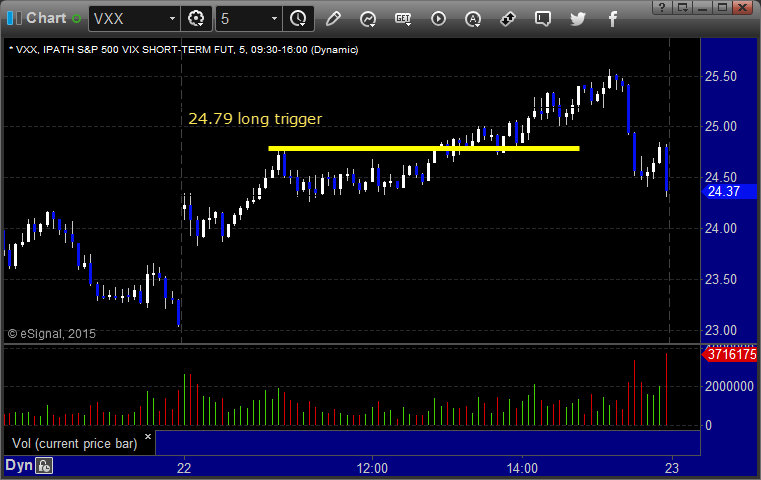Click the blue chart link bars icon
Viewport: 761px width, 480px height.
pyautogui.click(x=14, y=18)
